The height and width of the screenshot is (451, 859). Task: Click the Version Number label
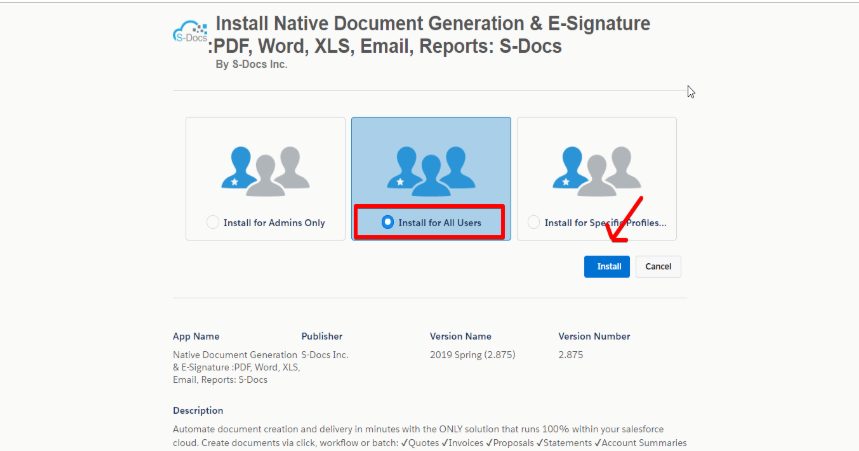[594, 336]
